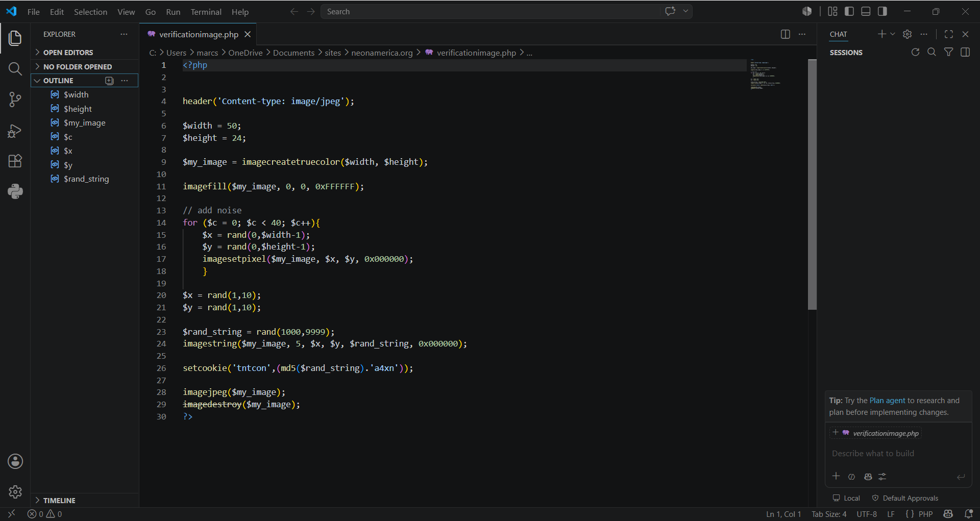Click Ln 1, Col 1 in status bar
Viewport: 980px width, 521px height.
pyautogui.click(x=783, y=514)
